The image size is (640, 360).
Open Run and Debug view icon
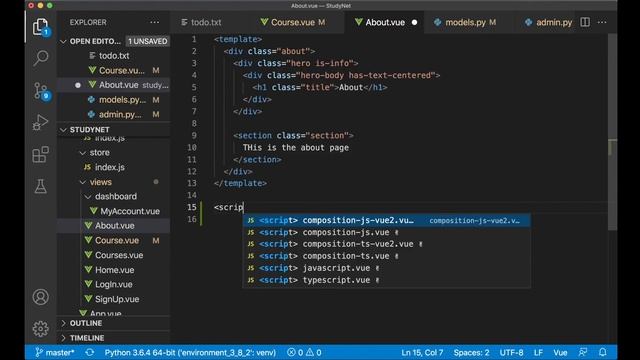40,122
